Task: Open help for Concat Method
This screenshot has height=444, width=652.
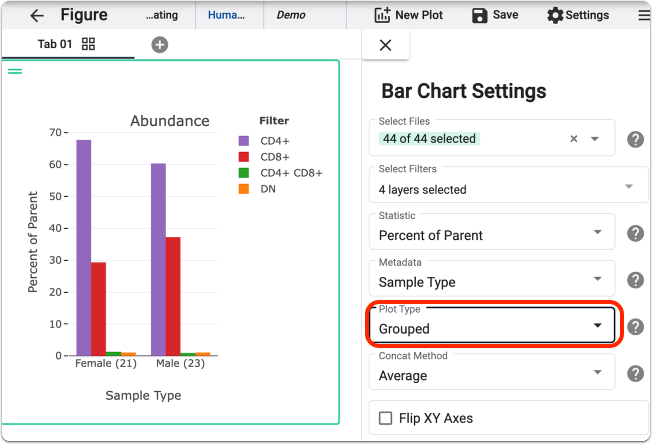Action: click(x=635, y=374)
